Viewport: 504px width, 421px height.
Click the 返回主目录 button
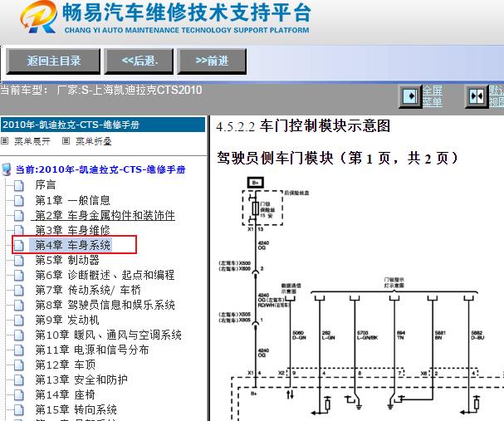[x=53, y=61]
